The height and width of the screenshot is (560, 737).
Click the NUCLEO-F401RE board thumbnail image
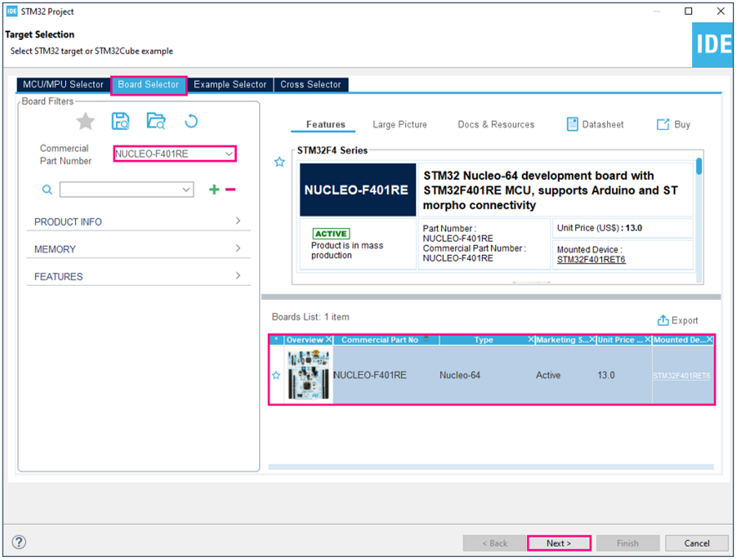pyautogui.click(x=308, y=375)
